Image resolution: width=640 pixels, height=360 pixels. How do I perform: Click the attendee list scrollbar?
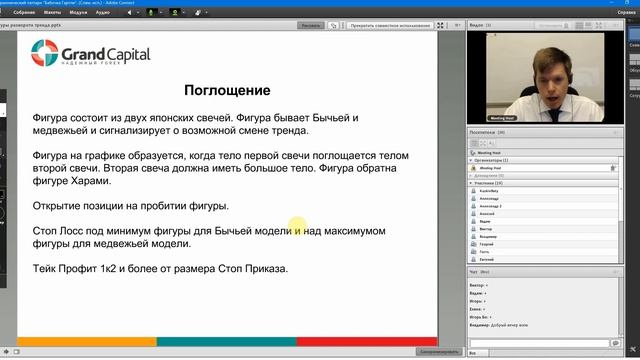point(621,209)
